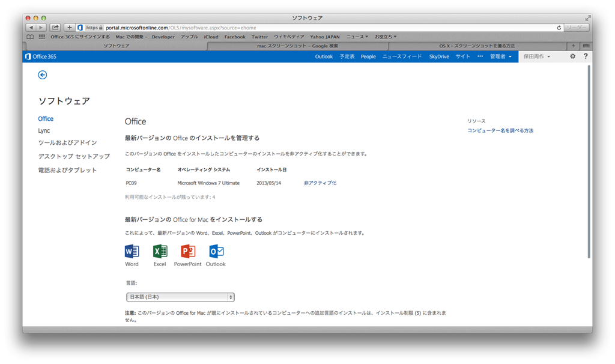The image size is (615, 364).
Task: Click the インストール日 column header
Action: click(271, 170)
